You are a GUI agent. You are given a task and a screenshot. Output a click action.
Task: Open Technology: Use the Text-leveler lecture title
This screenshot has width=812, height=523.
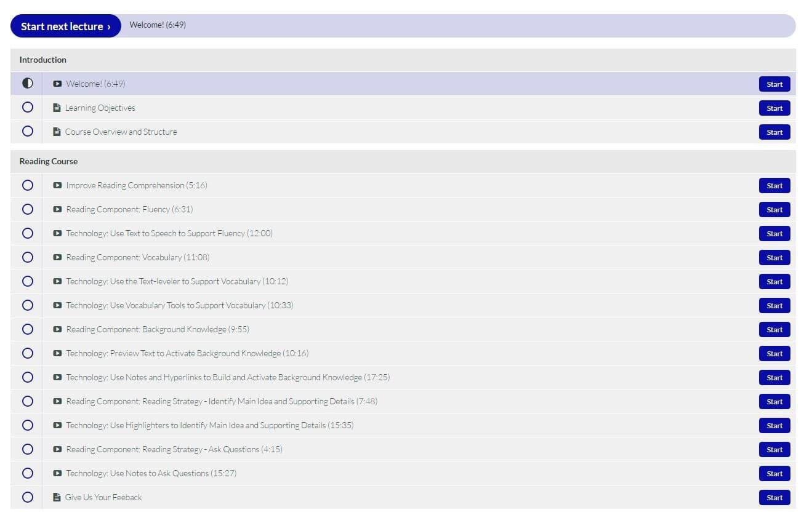point(177,281)
